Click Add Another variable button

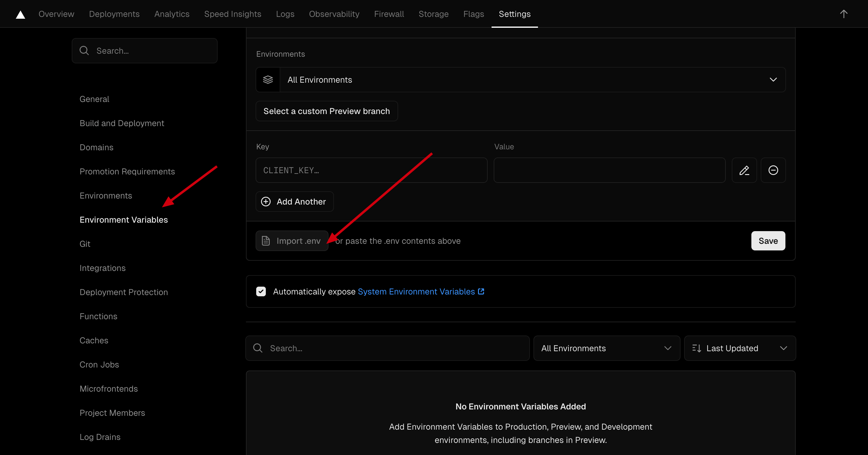pos(294,202)
